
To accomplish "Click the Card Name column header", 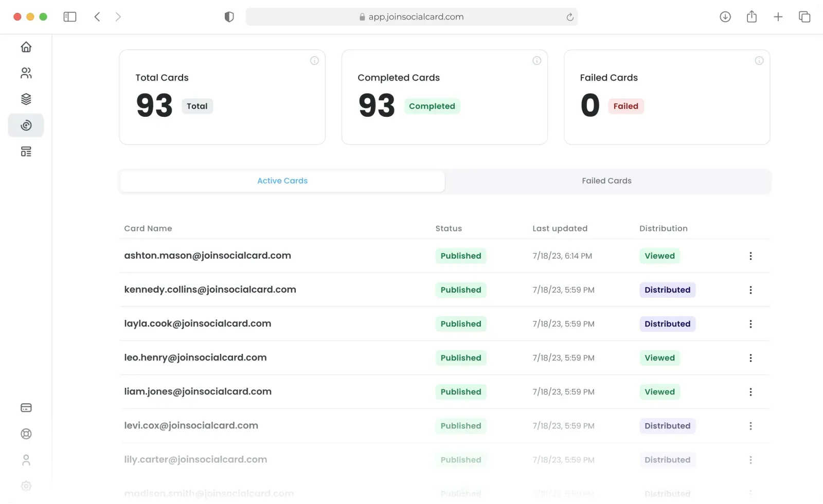I will coord(148,228).
